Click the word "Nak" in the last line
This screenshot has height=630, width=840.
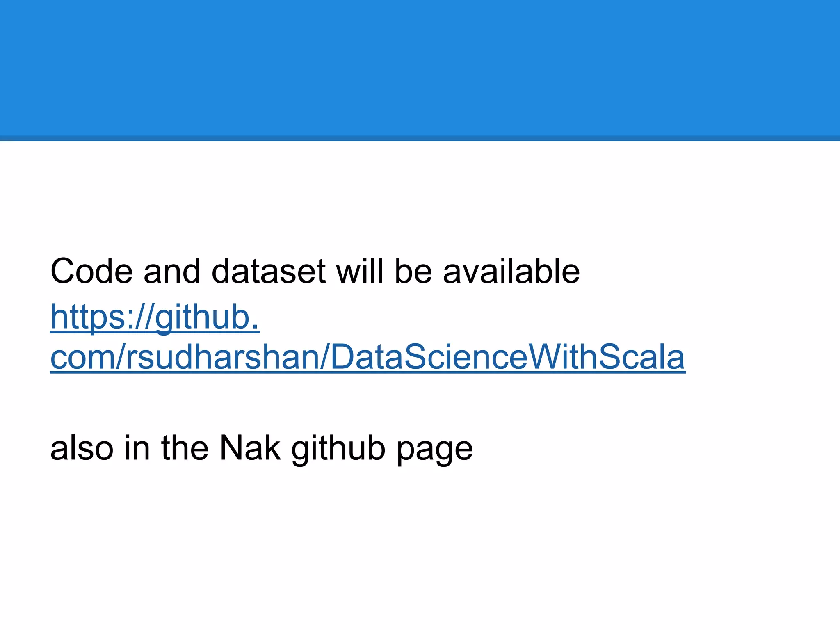[250, 448]
